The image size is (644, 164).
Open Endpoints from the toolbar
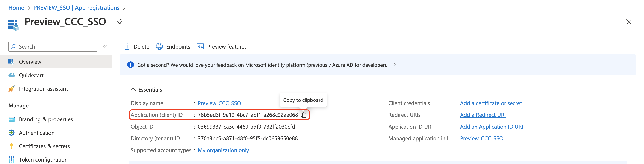point(173,47)
